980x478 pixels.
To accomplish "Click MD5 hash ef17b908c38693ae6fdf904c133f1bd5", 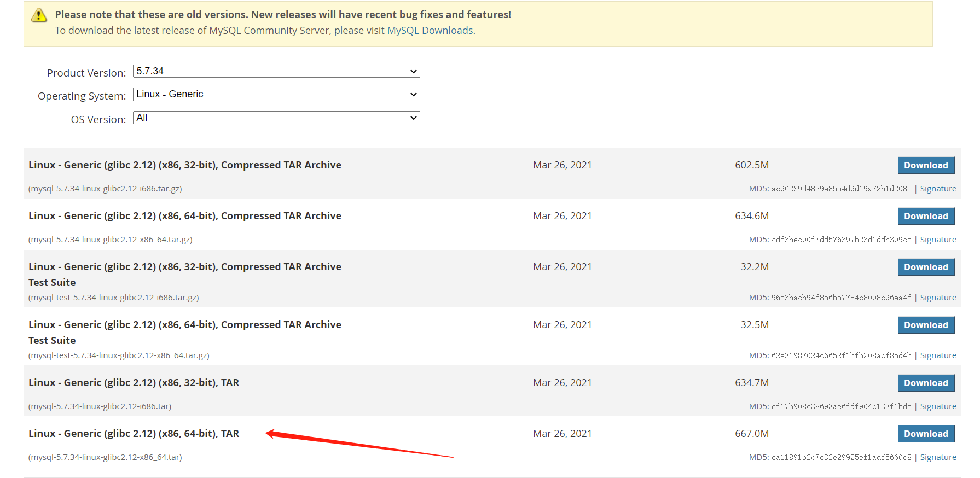I will click(x=842, y=406).
